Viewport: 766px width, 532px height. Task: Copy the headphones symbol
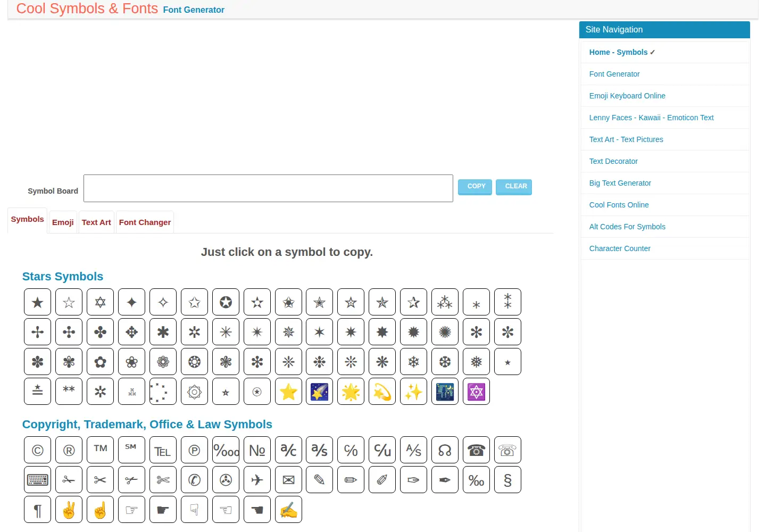click(445, 450)
